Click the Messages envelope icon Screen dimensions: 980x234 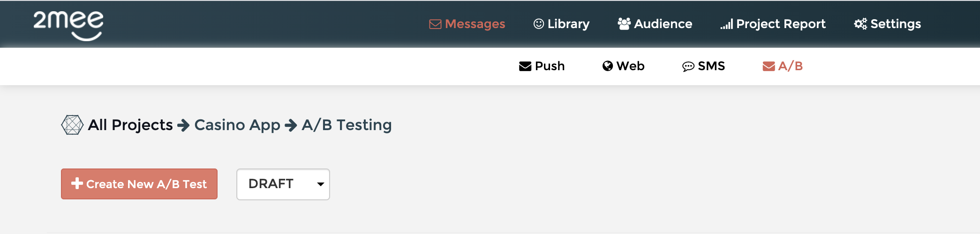pos(435,24)
